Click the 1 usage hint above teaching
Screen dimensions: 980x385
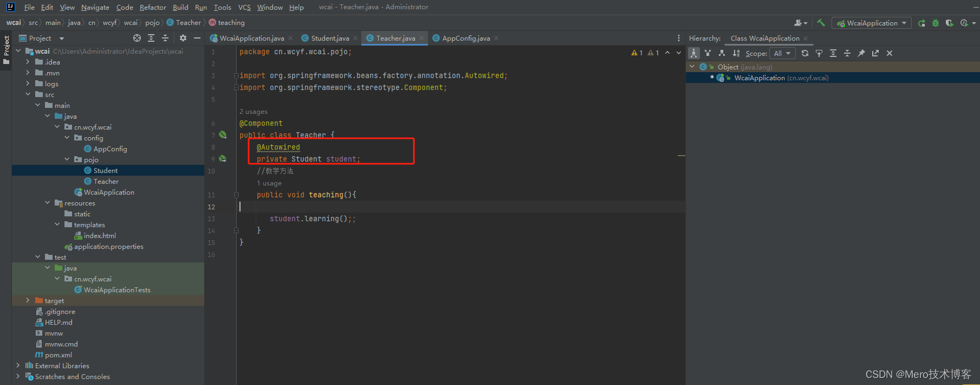pyautogui.click(x=269, y=183)
